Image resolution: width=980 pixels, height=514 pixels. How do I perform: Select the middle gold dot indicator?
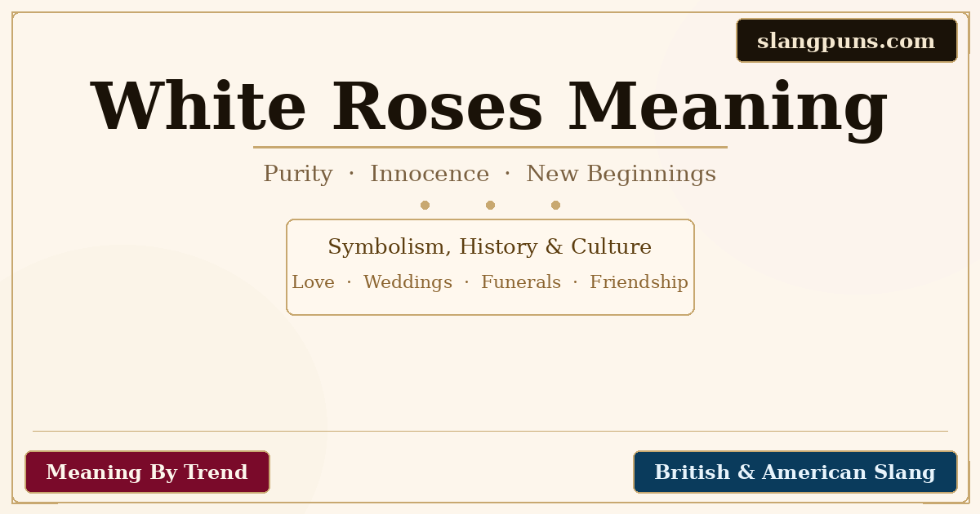[x=490, y=205]
